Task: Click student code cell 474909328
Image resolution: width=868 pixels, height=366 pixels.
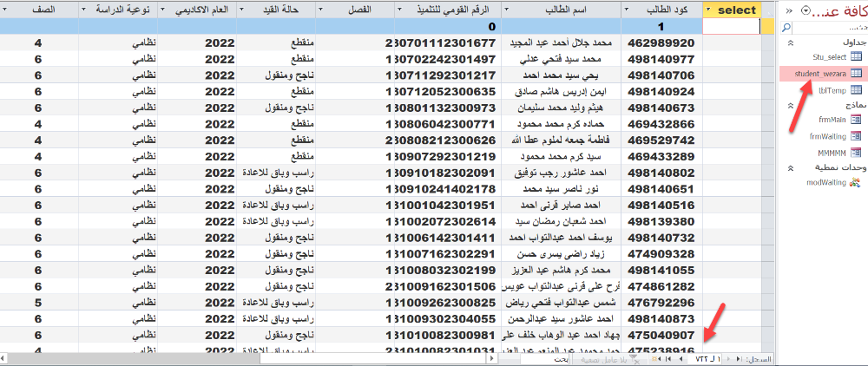Action: pyautogui.click(x=661, y=254)
